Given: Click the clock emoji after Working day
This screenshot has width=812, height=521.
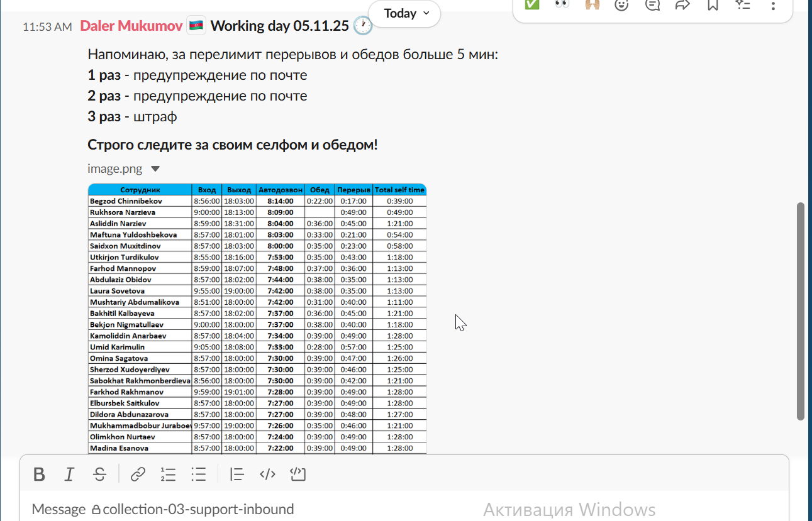Looking at the screenshot, I should pyautogui.click(x=362, y=26).
